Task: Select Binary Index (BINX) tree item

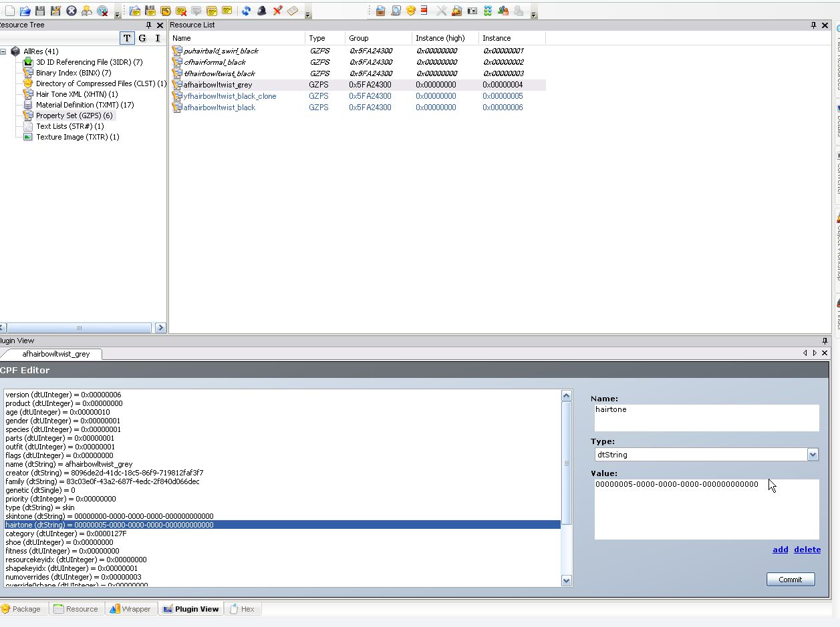Action: coord(74,73)
